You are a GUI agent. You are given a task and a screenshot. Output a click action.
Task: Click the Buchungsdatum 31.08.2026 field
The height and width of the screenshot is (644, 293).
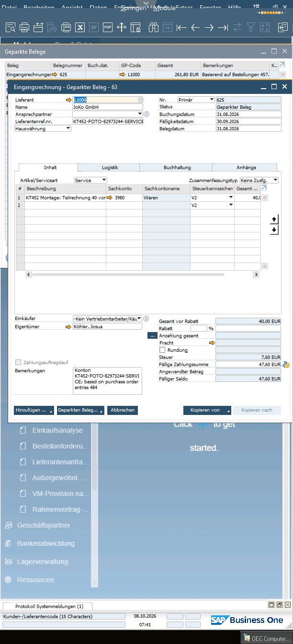coord(248,114)
